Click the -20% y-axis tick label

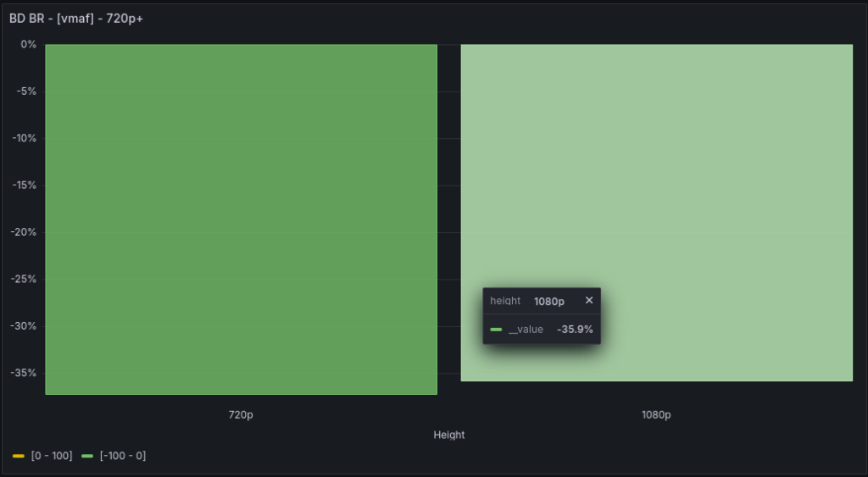[25, 232]
